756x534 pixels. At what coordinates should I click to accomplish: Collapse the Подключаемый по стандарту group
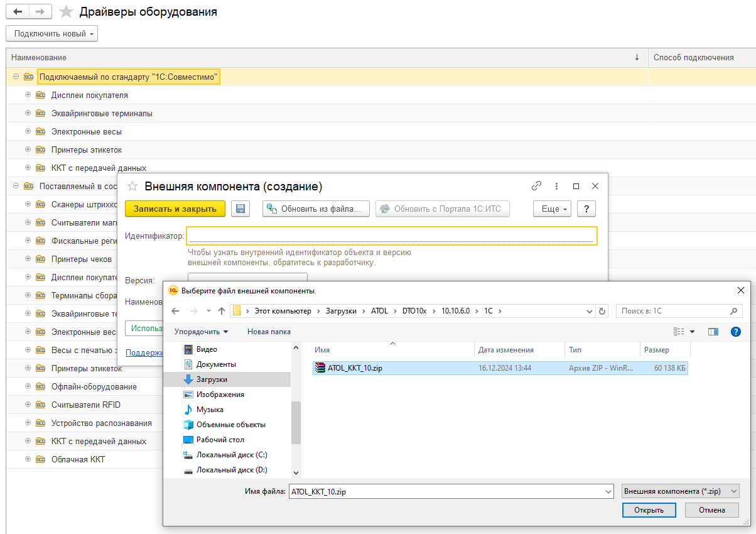tap(16, 77)
